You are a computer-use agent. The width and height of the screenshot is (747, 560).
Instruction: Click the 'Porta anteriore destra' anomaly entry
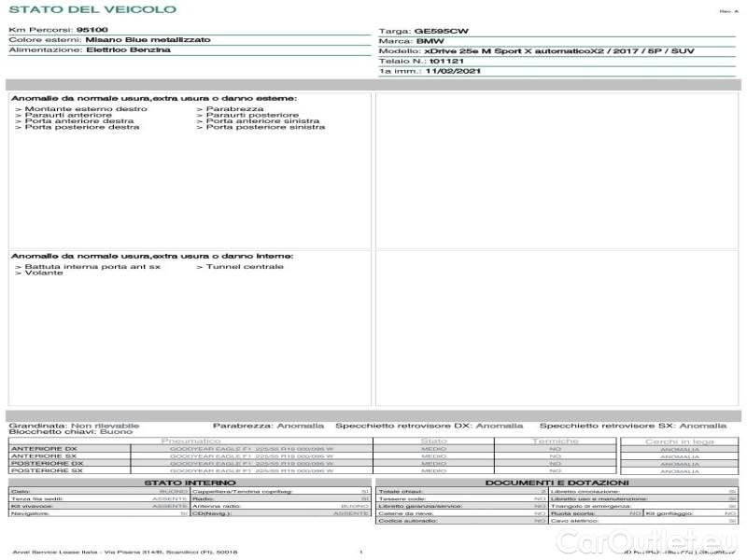[x=79, y=121]
